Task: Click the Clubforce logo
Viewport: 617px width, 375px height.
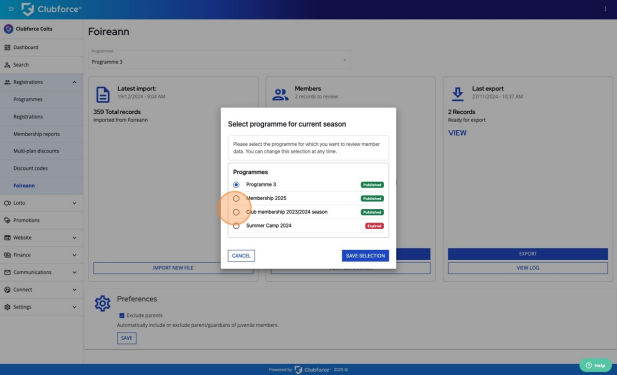Action: (x=51, y=9)
